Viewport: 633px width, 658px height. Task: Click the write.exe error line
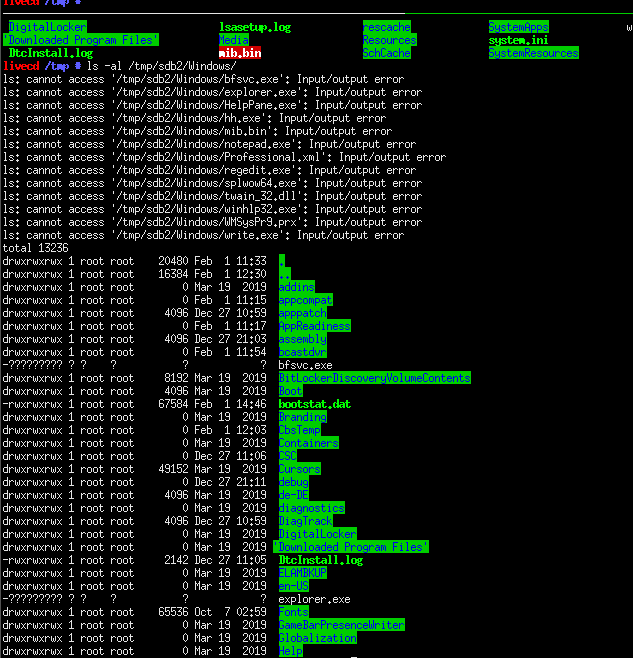click(x=204, y=235)
